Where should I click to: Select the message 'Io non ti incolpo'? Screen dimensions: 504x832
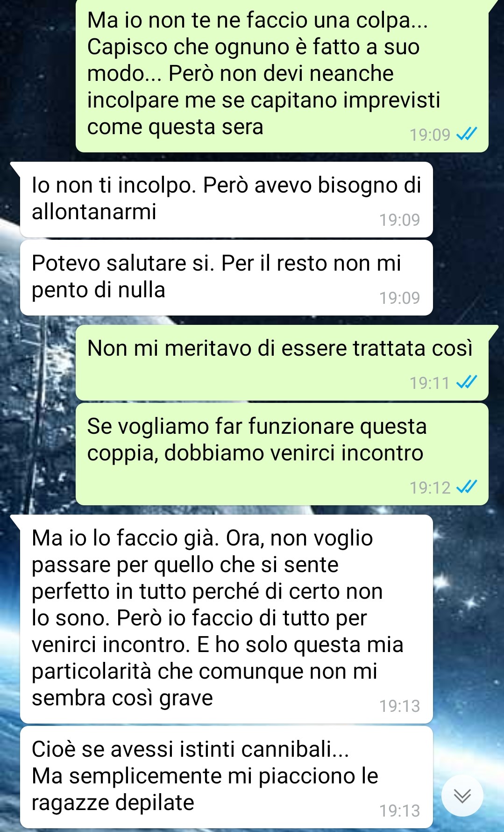point(226,200)
